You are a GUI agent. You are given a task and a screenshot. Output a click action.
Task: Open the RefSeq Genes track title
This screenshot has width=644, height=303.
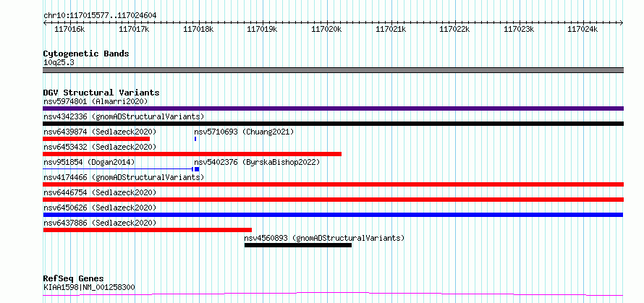click(73, 279)
